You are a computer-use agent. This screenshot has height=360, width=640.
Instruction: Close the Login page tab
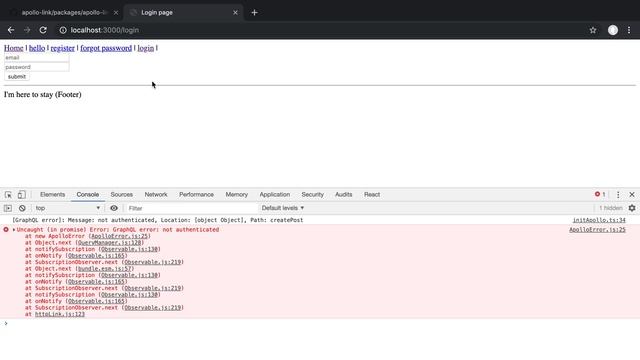point(236,13)
